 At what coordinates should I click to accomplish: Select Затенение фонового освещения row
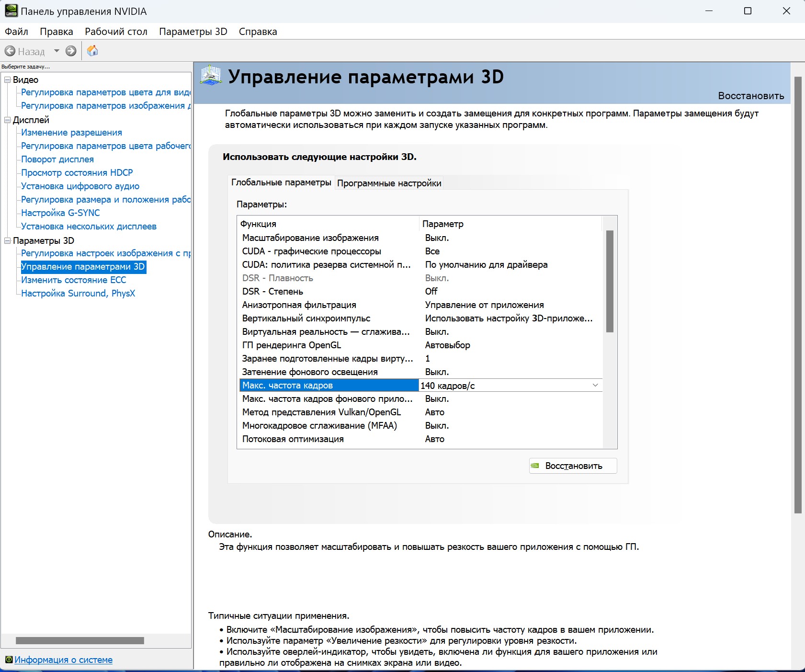pos(420,372)
